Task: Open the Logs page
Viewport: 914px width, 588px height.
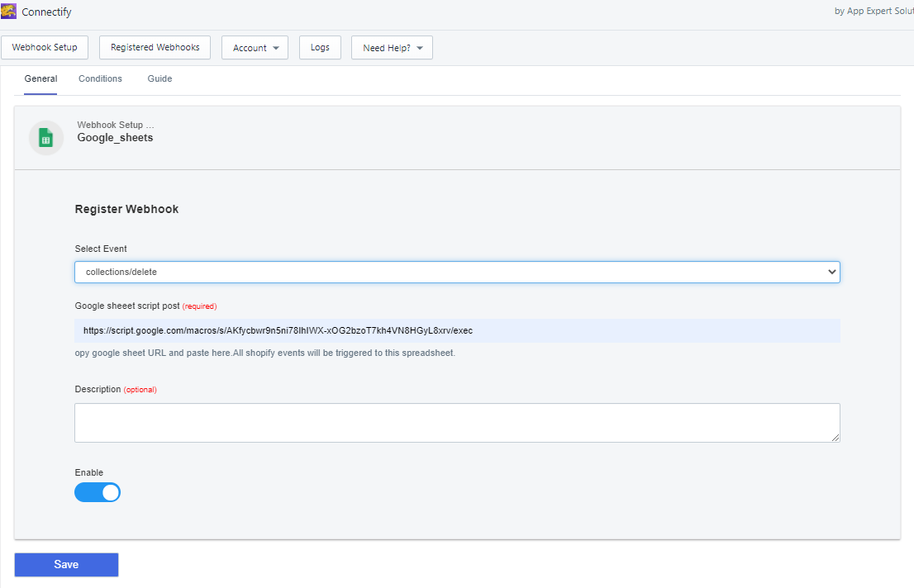Action: click(x=320, y=47)
